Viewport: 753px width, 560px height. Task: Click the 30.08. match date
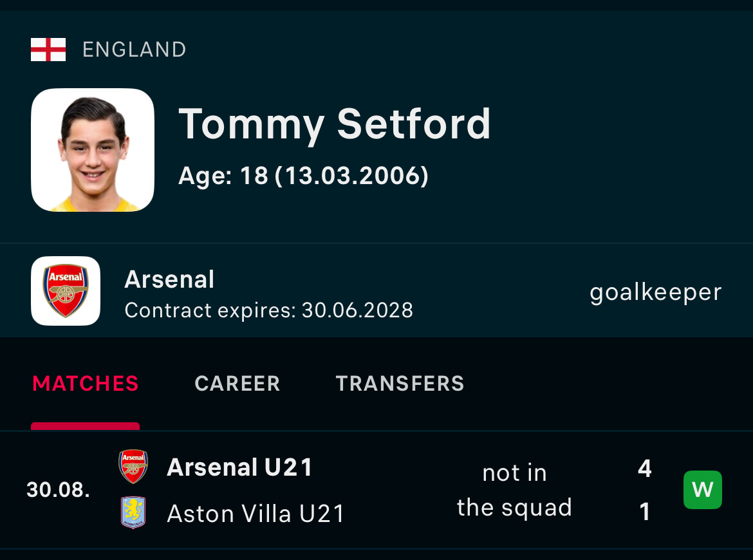[x=58, y=490]
